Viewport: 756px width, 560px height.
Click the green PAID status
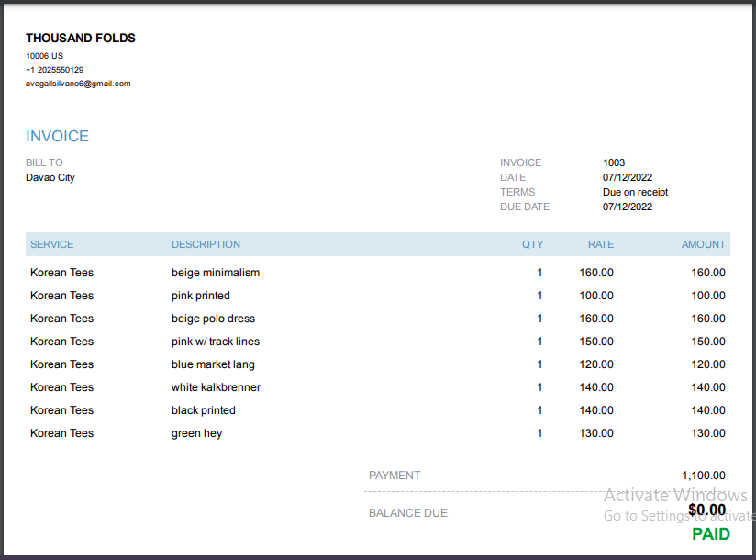(711, 534)
